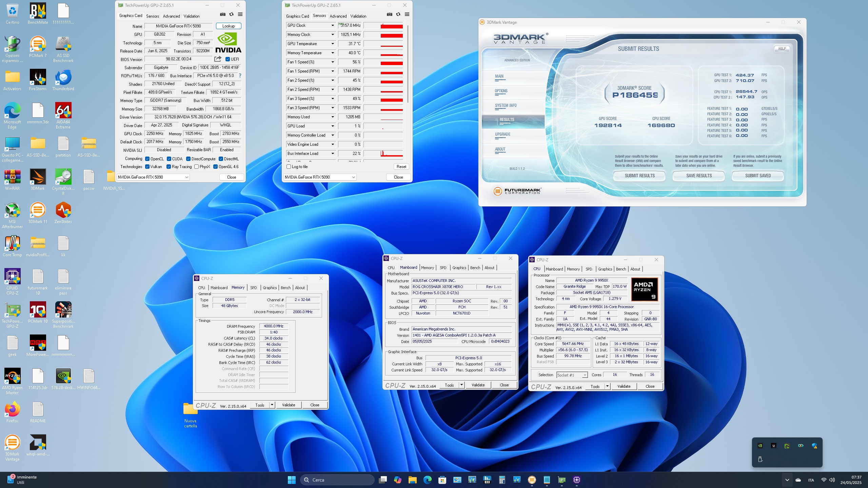Open Socket #1 selection dropdown in CPU-Z
Viewport: 868px width, 488px height.
click(572, 375)
